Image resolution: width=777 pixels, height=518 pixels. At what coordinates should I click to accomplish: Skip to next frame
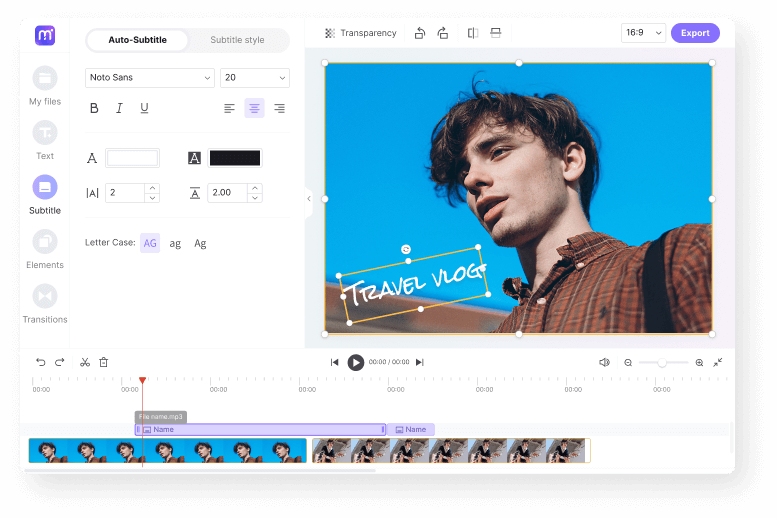[420, 362]
